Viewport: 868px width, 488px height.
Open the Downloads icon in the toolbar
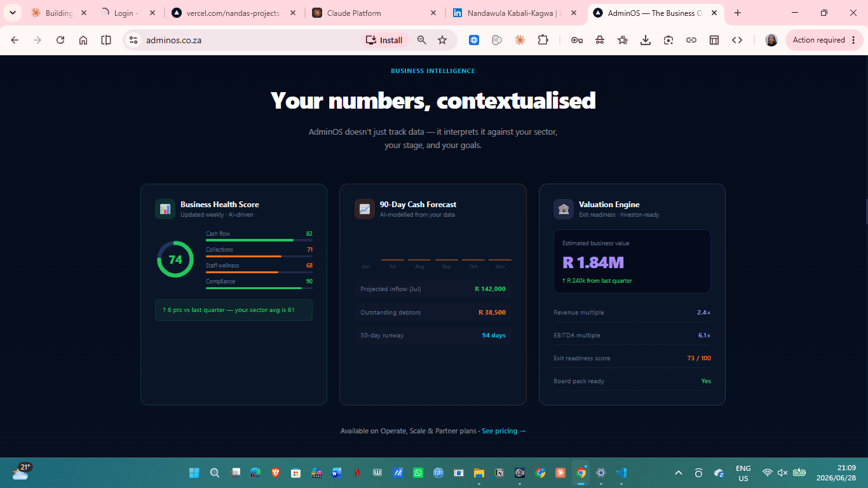tap(645, 40)
